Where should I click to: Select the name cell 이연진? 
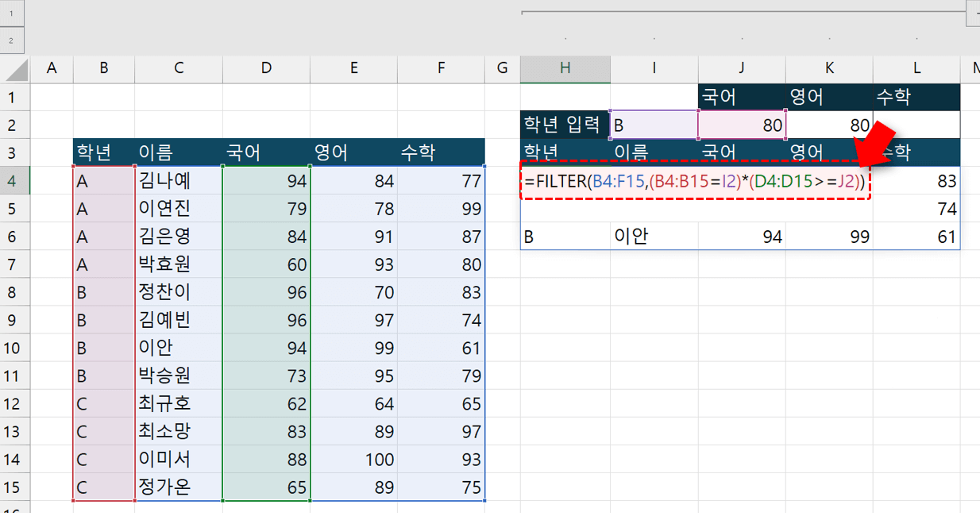click(x=179, y=209)
